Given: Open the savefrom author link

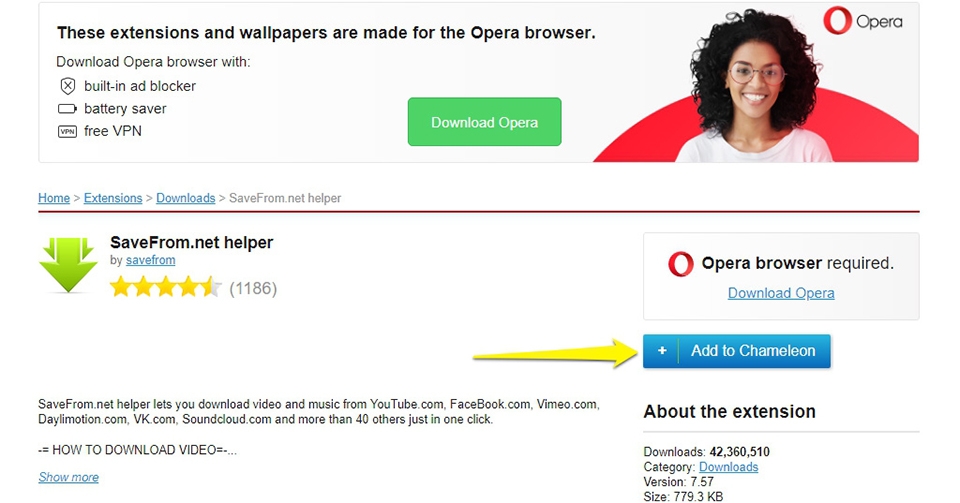Looking at the screenshot, I should (x=151, y=260).
